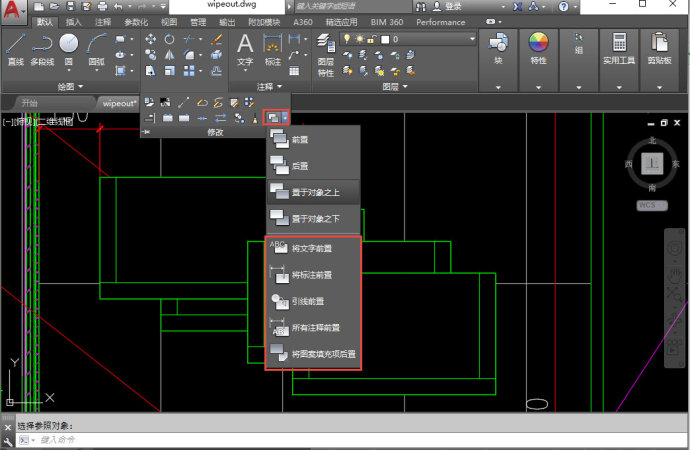Toggle the layer freeze sun icon
Image resolution: width=690 pixels, height=450 pixels.
click(x=360, y=39)
